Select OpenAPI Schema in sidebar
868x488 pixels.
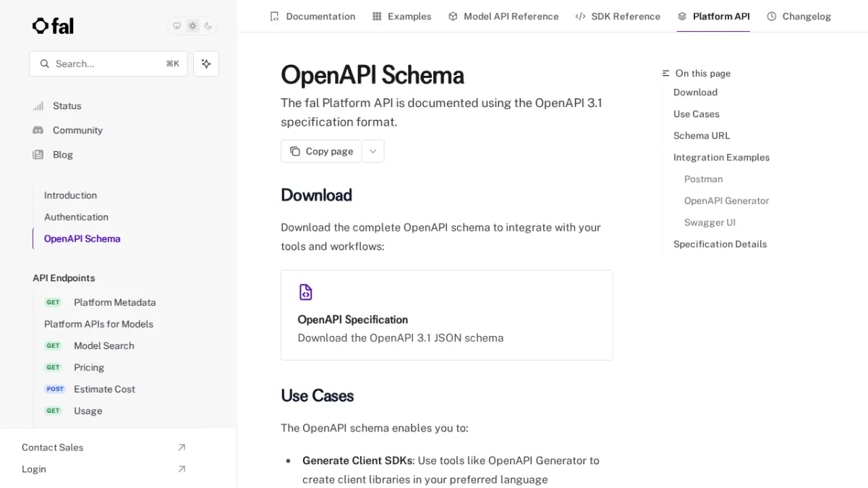pos(82,239)
